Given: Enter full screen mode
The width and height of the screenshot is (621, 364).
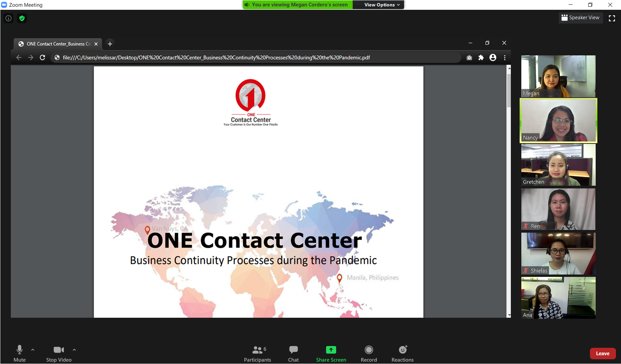Looking at the screenshot, I should 612,18.
